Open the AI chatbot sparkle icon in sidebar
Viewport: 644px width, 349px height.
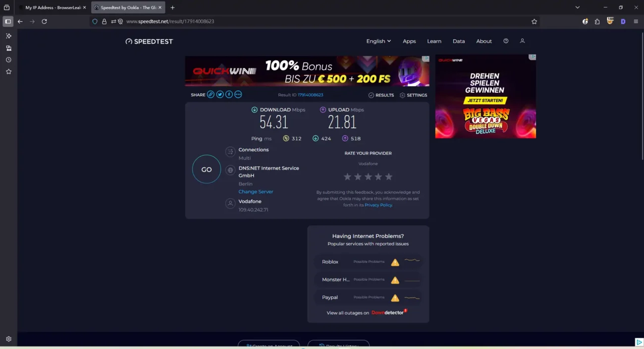pyautogui.click(x=8, y=36)
